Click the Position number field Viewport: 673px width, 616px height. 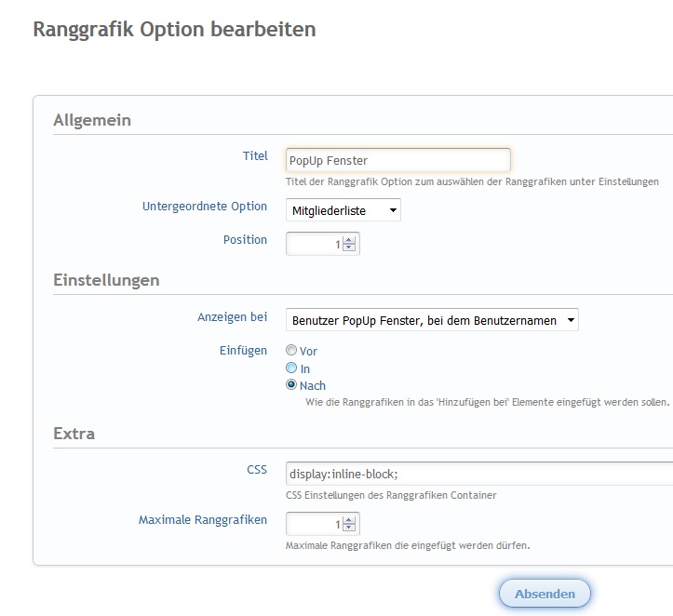(314, 244)
